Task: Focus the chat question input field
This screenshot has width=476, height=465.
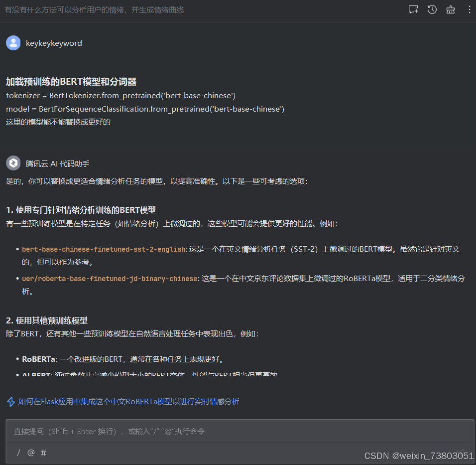Action: coord(240,431)
